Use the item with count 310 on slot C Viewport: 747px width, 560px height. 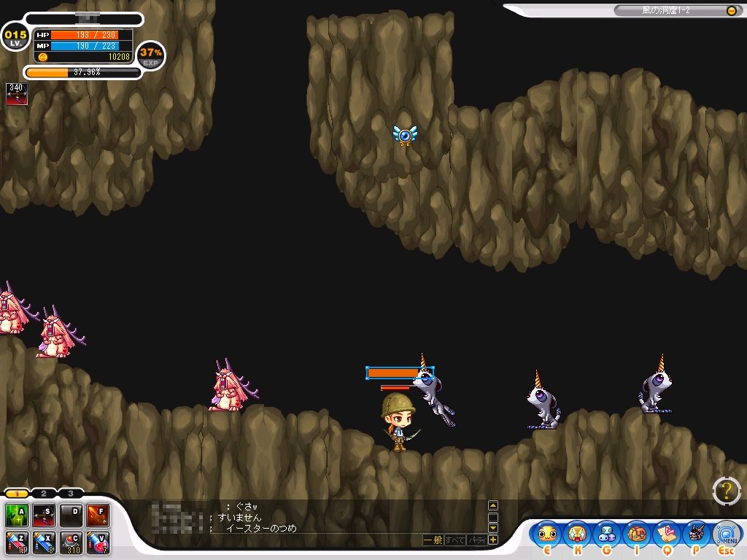71,542
